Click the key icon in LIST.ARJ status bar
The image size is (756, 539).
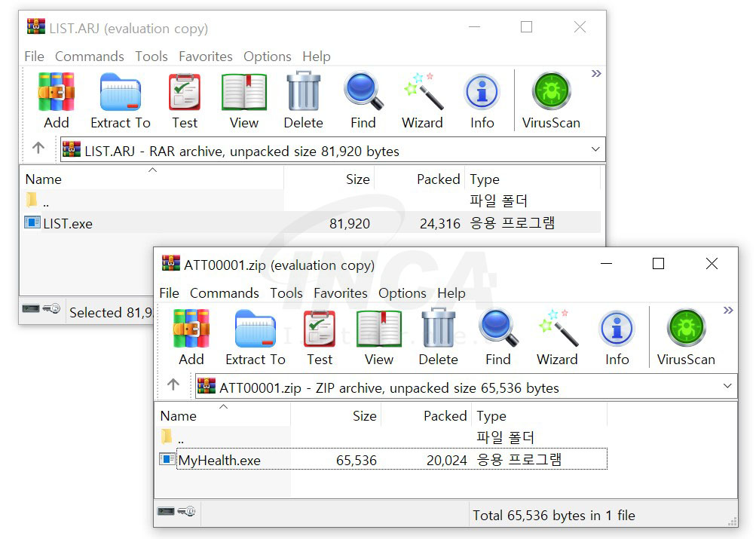(51, 308)
